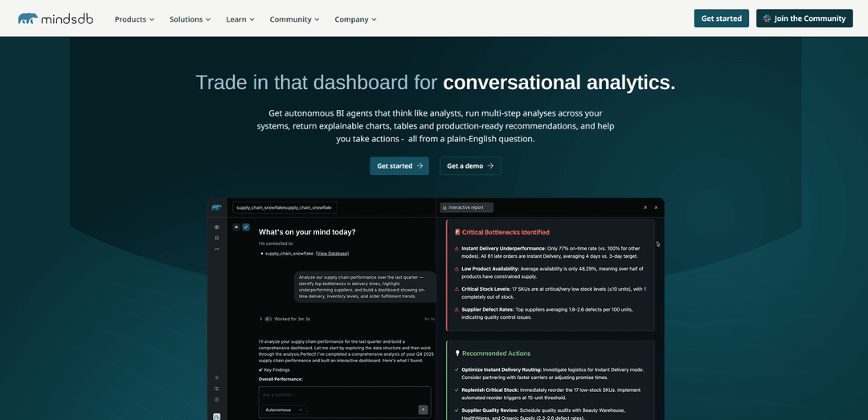Click the blue edit pencil icon
Viewport: 868px width, 420px height.
pos(246,227)
